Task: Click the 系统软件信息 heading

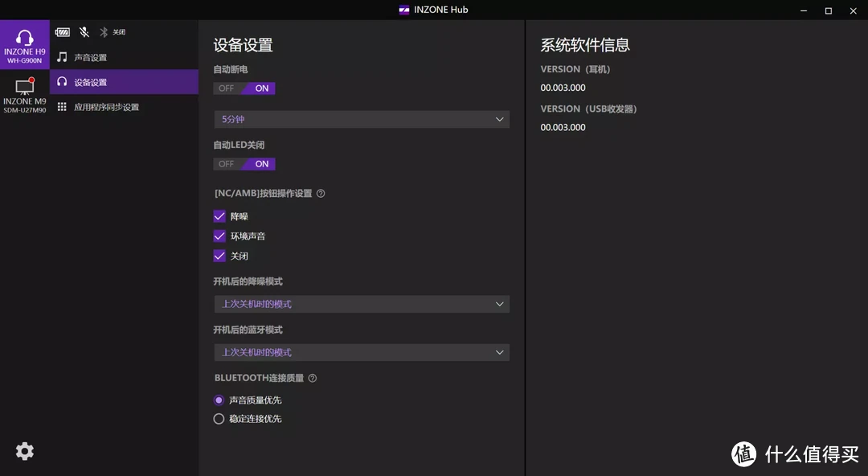Action: 585,45
